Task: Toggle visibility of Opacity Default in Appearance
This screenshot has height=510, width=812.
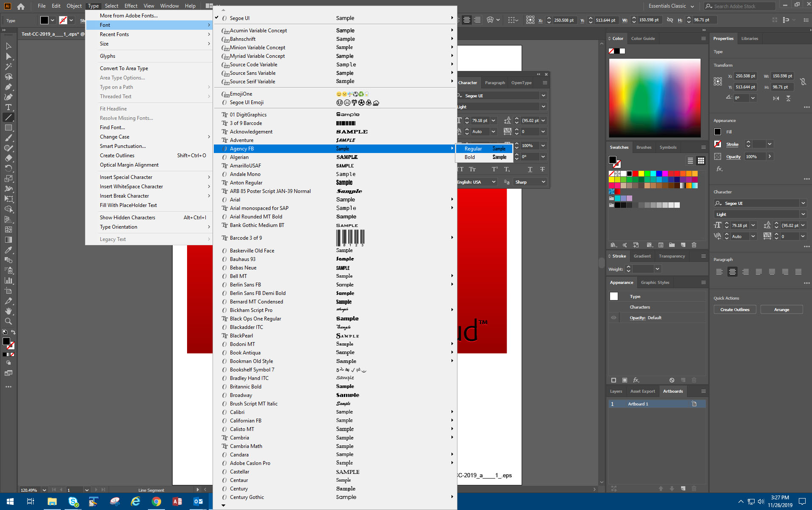Action: [613, 317]
